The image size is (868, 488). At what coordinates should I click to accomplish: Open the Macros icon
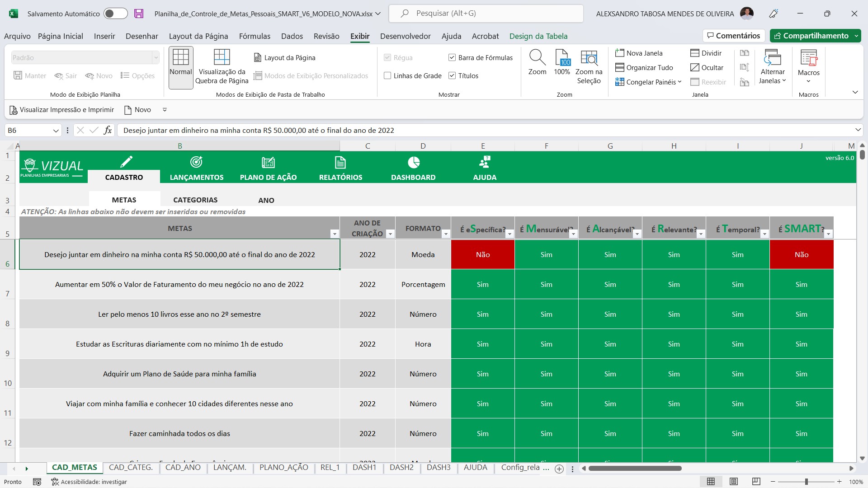click(x=808, y=58)
